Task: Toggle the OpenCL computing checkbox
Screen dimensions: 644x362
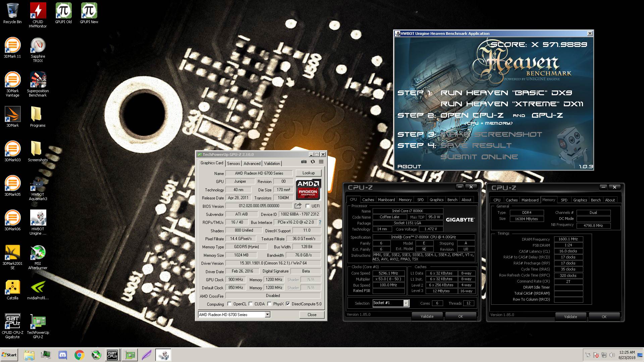Action: (229, 304)
